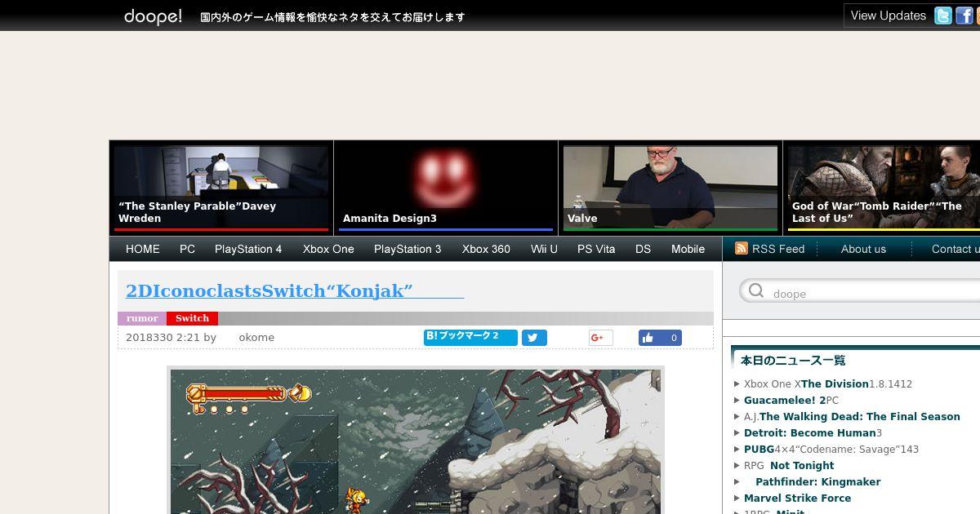
Task: Click the 2018330 2:21 post date
Action: tap(163, 337)
